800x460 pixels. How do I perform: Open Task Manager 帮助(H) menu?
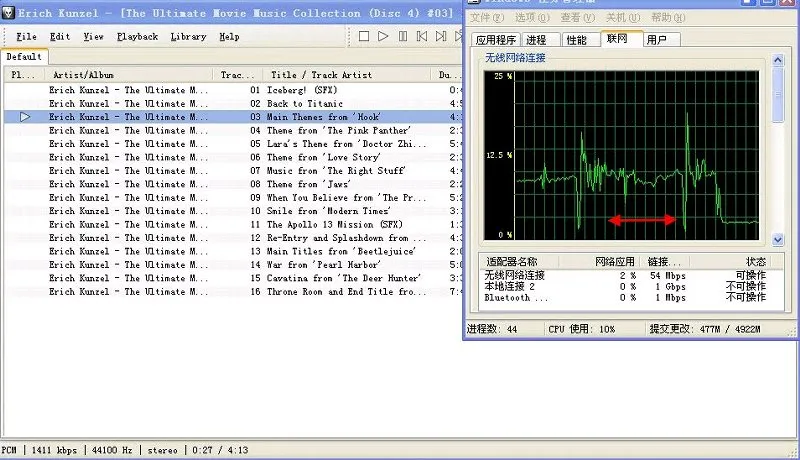point(668,18)
